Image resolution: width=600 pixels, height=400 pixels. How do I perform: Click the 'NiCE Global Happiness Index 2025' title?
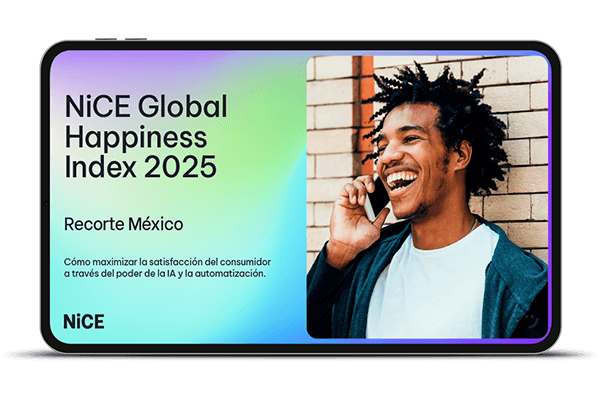click(x=146, y=137)
